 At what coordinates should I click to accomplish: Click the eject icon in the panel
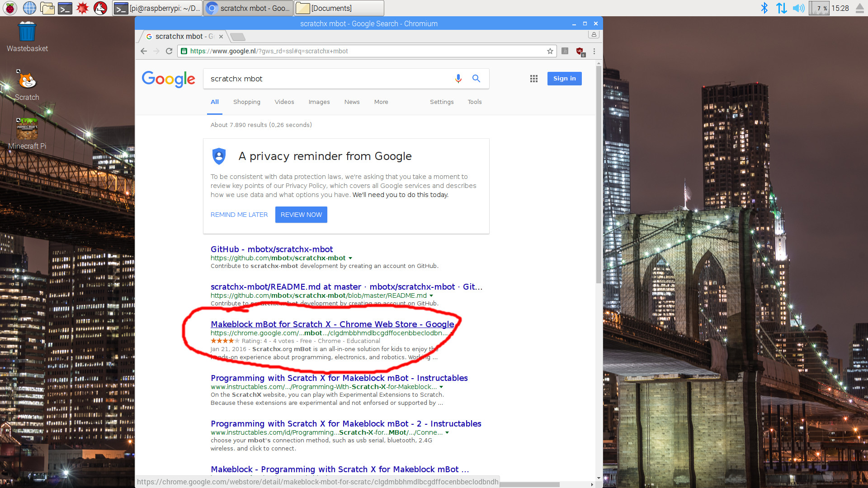click(859, 8)
